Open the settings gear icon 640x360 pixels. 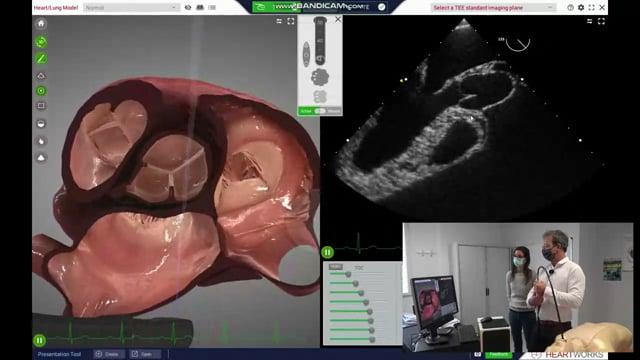581,7
